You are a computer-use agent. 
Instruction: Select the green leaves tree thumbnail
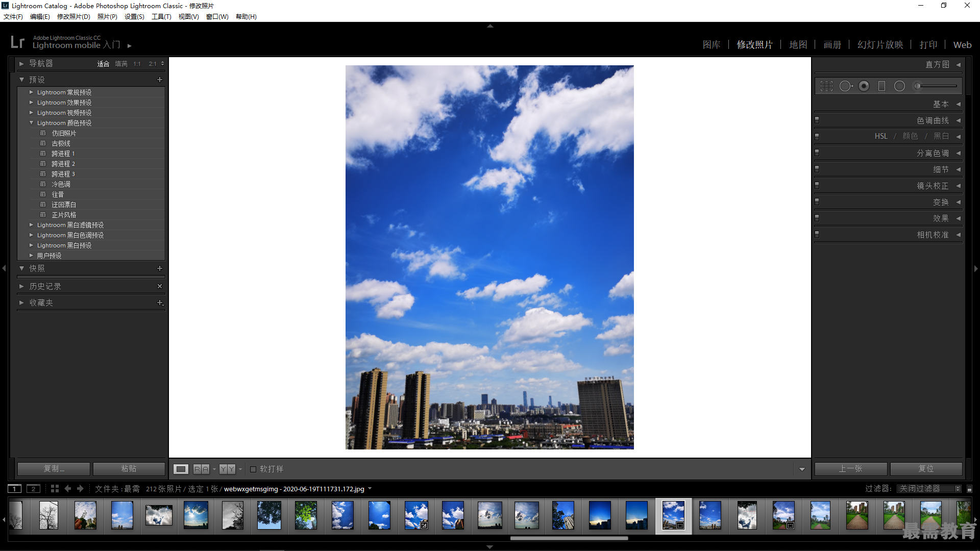[306, 515]
